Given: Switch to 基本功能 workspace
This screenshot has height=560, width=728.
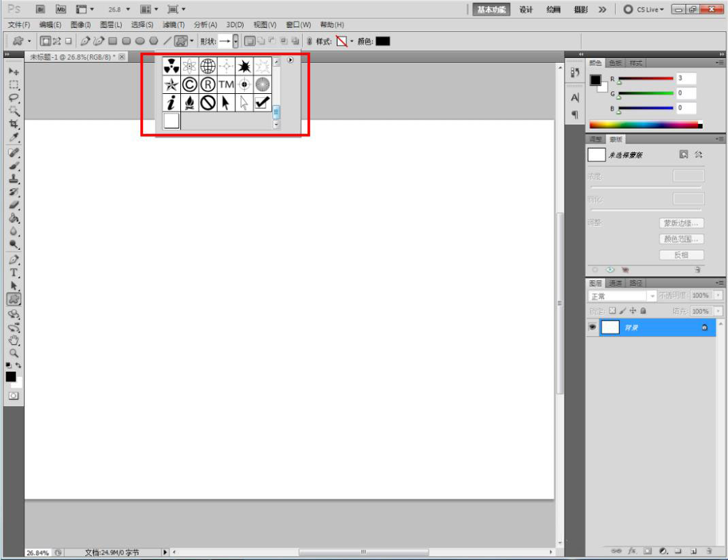Looking at the screenshot, I should coord(491,10).
